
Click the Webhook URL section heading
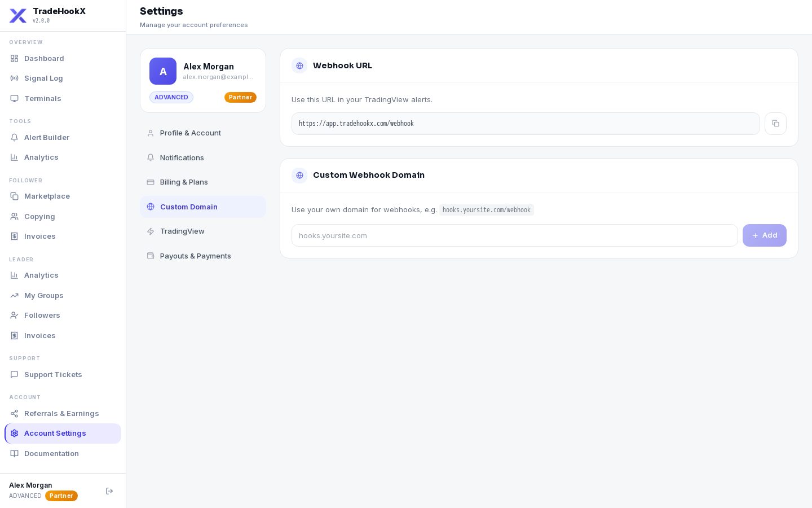click(x=342, y=65)
